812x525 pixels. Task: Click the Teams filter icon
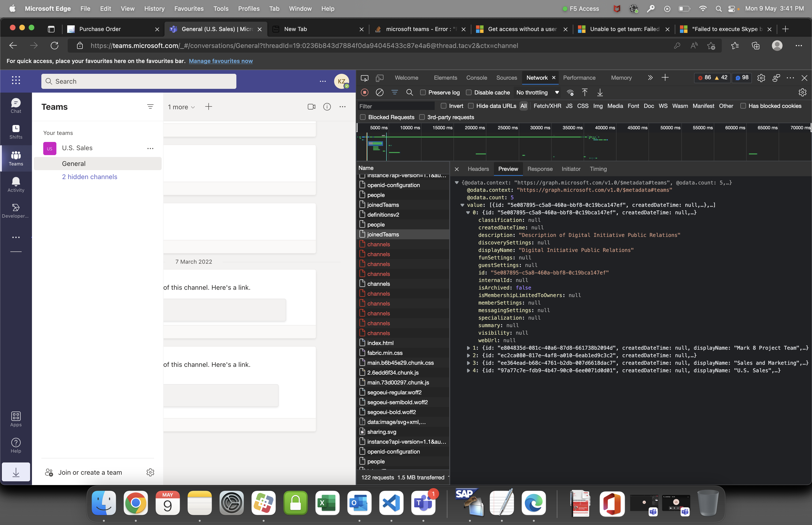pos(150,107)
